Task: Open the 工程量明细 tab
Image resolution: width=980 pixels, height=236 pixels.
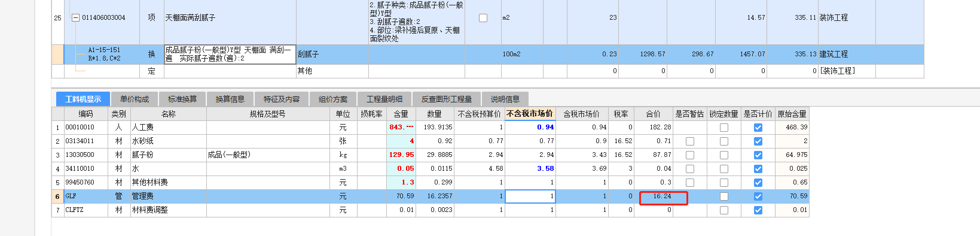Action: (384, 99)
